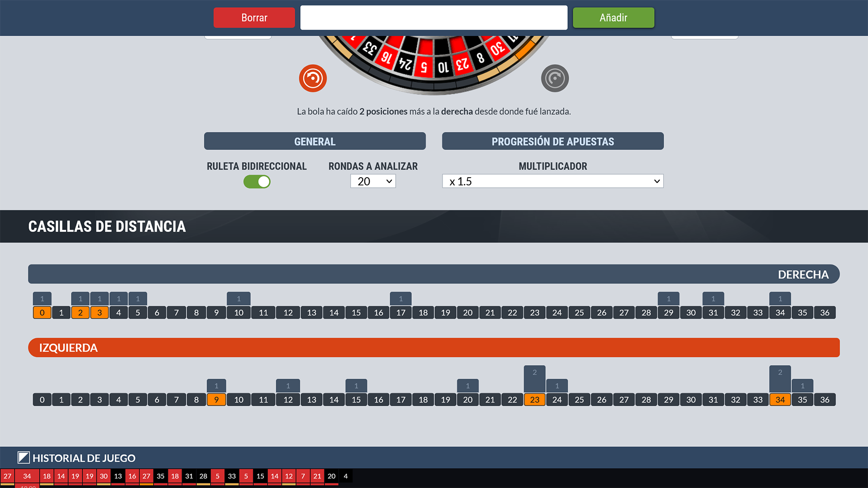Click history entry 35 in Historial de Juego

point(160,476)
